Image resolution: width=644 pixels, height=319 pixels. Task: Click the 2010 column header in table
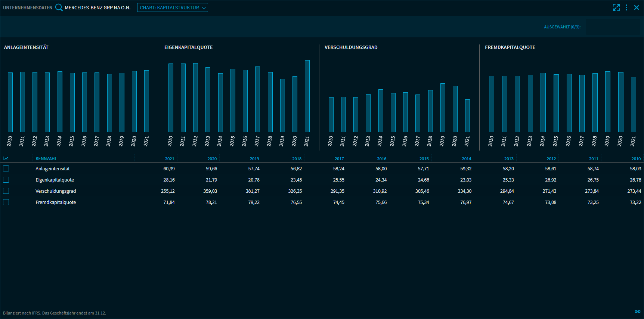pyautogui.click(x=636, y=159)
